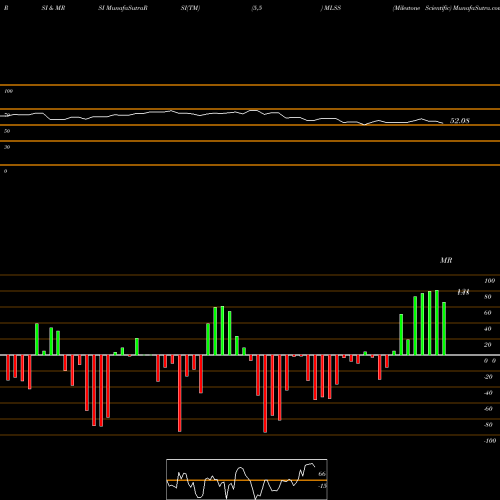Click the 30 label on the RSI axis
Viewport: 500px width, 500px height.
[x=7, y=147]
